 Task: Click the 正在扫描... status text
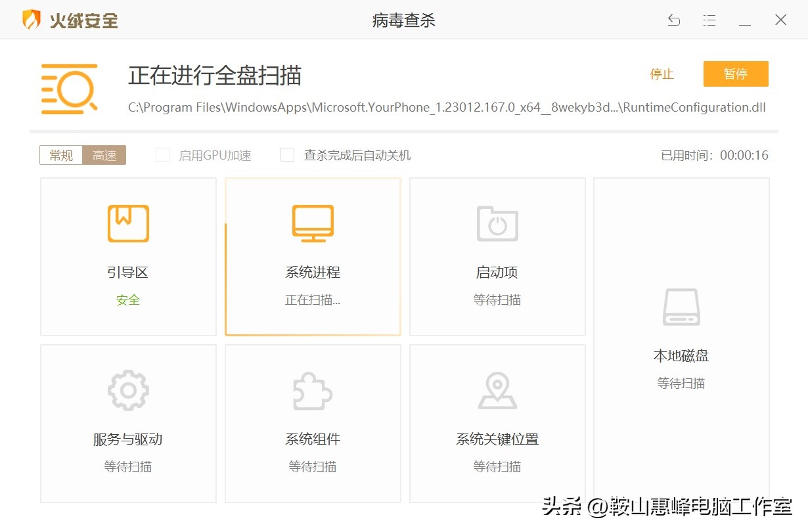click(313, 300)
